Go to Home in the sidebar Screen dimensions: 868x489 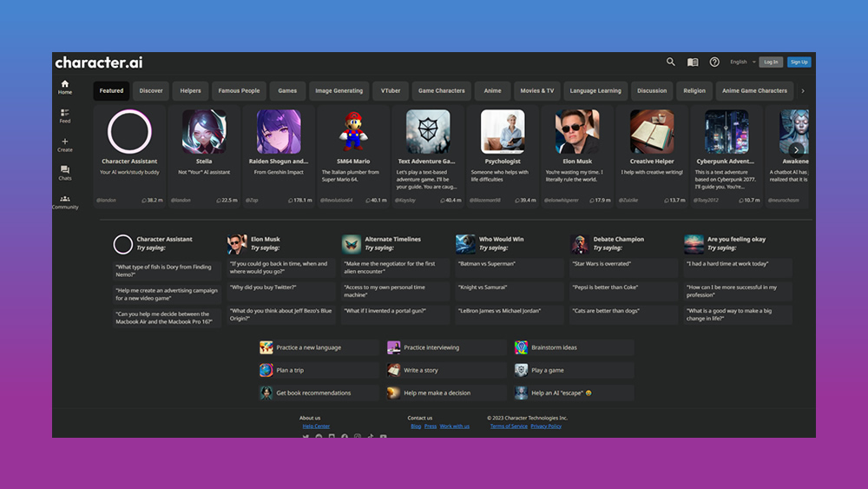65,87
